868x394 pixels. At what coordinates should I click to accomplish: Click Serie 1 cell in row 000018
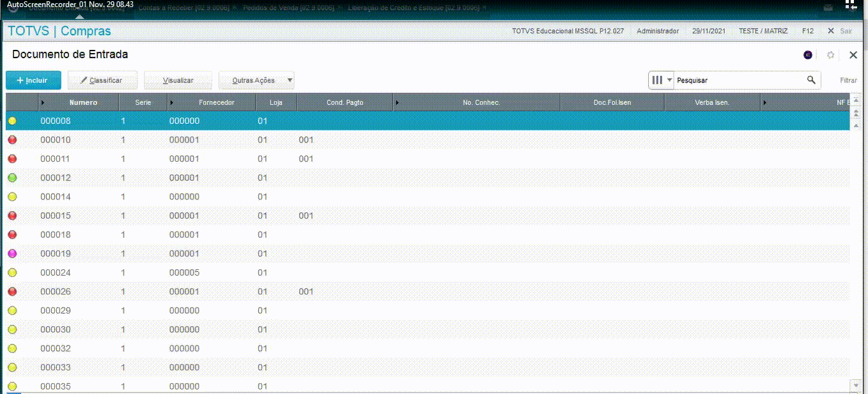click(123, 235)
